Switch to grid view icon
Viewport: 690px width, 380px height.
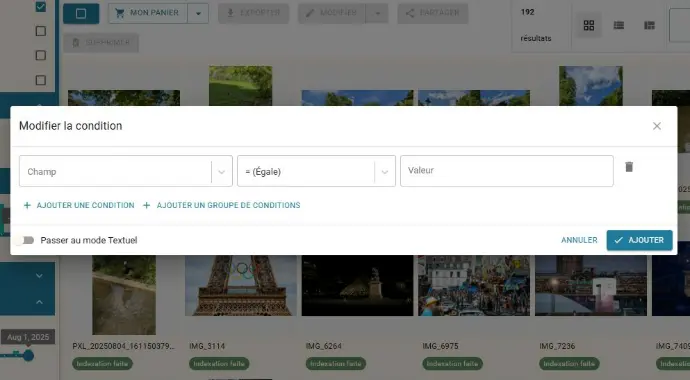click(x=588, y=26)
